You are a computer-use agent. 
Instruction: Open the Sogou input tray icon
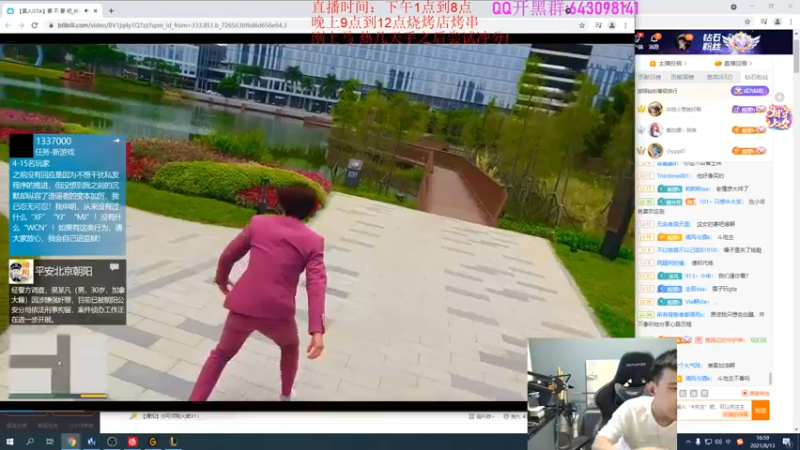tap(740, 442)
